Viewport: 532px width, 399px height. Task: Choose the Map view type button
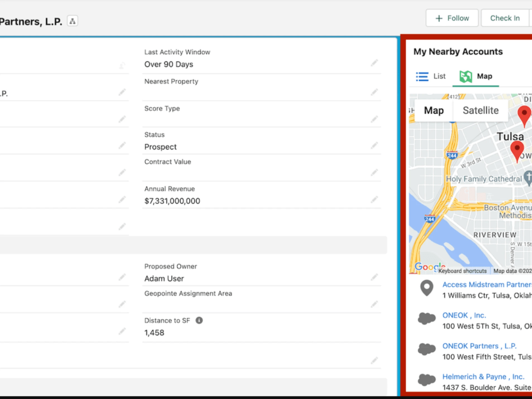tap(434, 110)
